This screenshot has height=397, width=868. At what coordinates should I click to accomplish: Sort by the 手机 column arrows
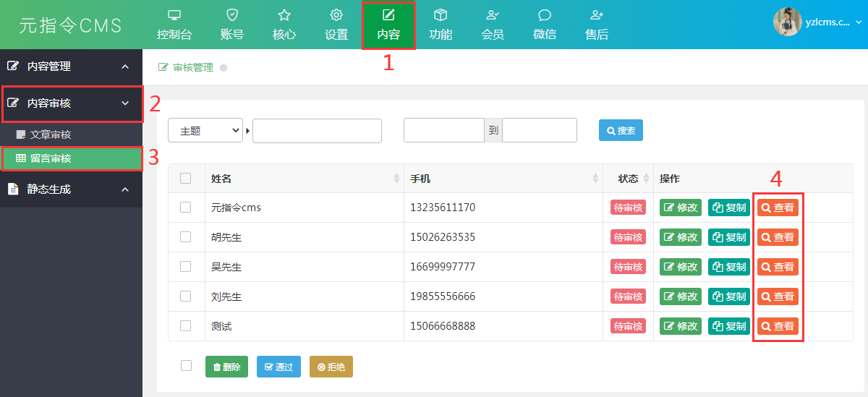596,179
